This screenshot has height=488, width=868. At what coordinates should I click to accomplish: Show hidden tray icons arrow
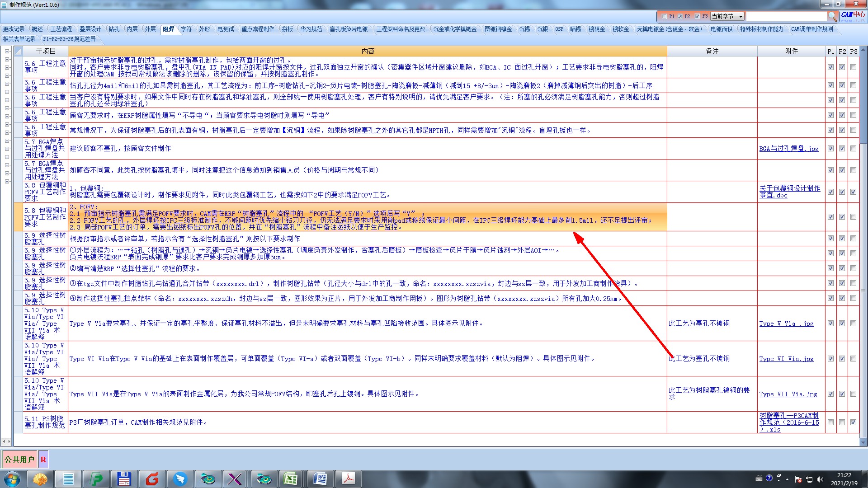point(787,479)
